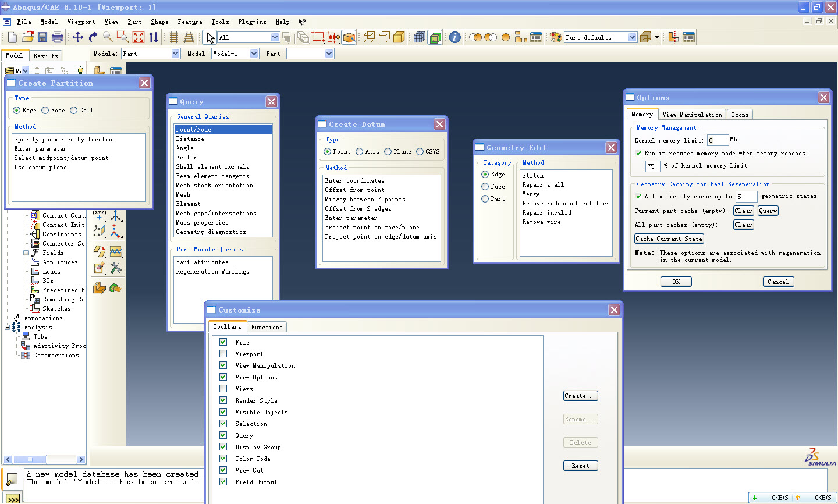Click Reset button in Customize

point(580,466)
